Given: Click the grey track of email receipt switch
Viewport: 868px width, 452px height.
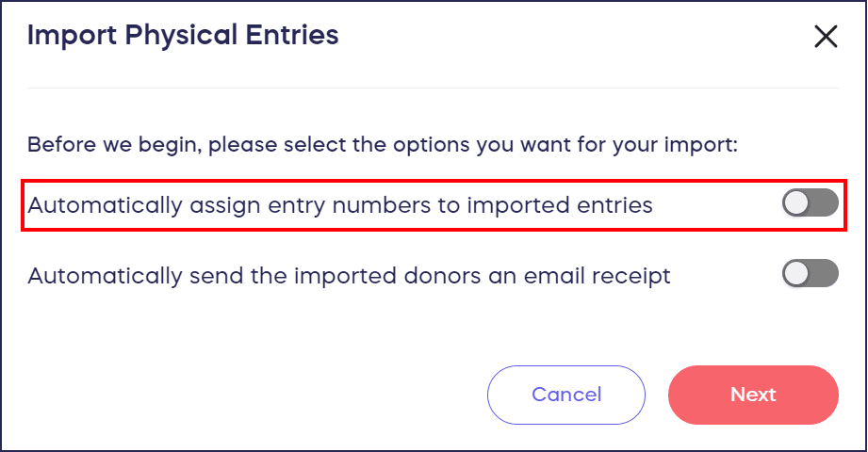Looking at the screenshot, I should [824, 274].
